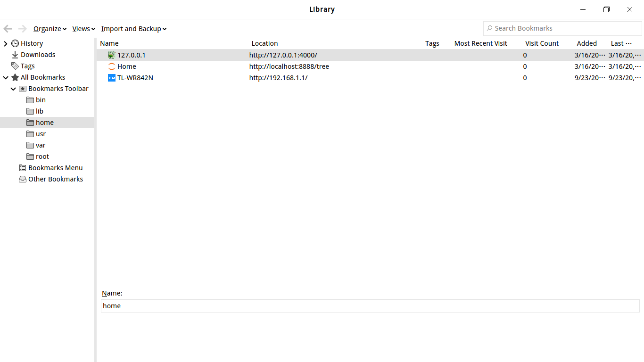This screenshot has width=644, height=362.
Task: Click the back navigation arrow
Action: 8,28
